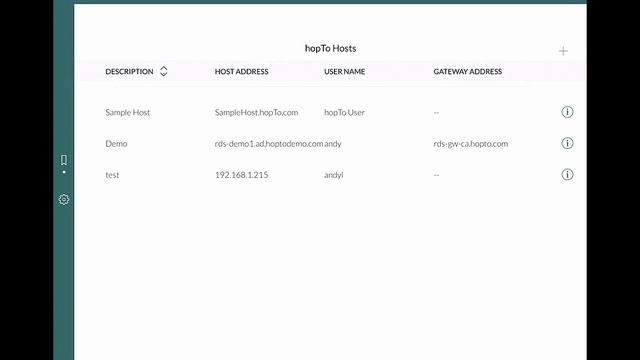Click user name hopTo User
The height and width of the screenshot is (360, 640).
point(344,112)
